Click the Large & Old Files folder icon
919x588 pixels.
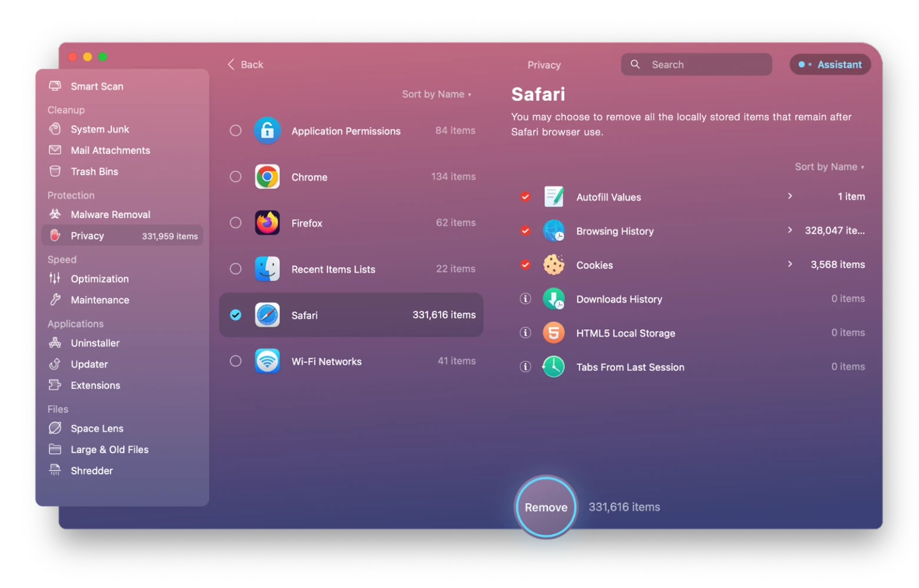55,450
